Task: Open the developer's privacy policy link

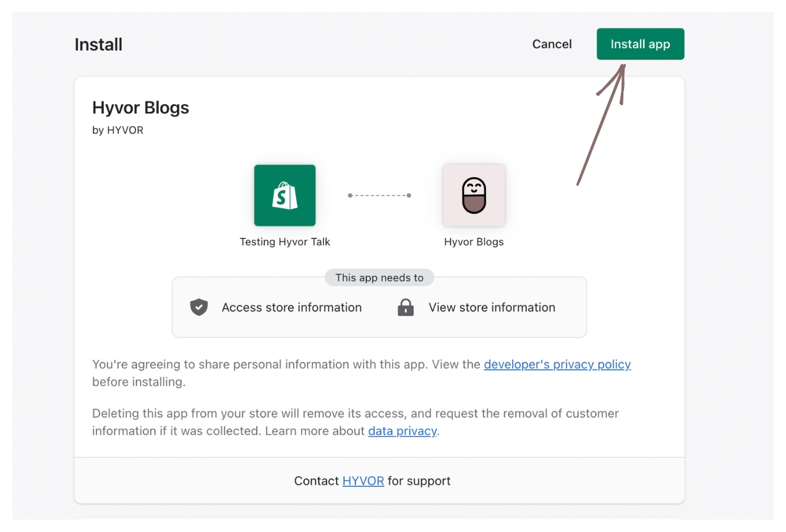Action: [557, 364]
